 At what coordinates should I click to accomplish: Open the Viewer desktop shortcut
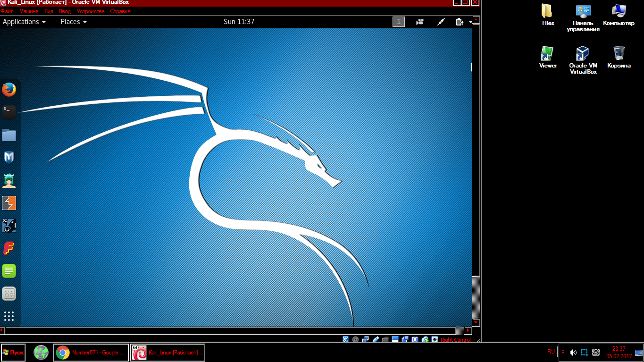(x=548, y=57)
